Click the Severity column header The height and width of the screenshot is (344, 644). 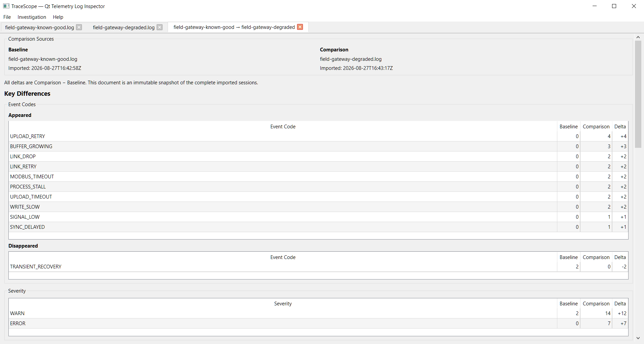(283, 304)
